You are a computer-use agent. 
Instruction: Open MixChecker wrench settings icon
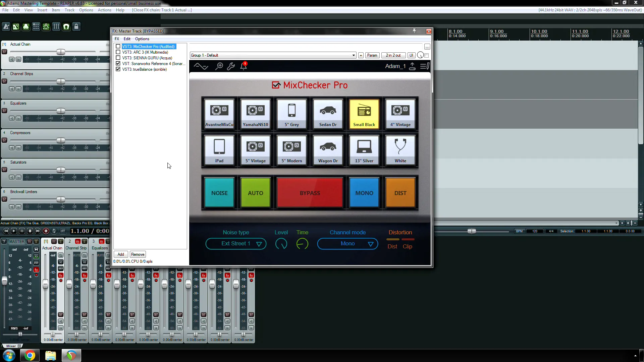point(231,66)
